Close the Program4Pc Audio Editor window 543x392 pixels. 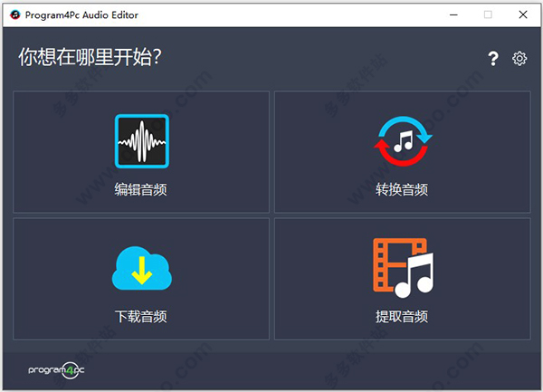(x=523, y=14)
